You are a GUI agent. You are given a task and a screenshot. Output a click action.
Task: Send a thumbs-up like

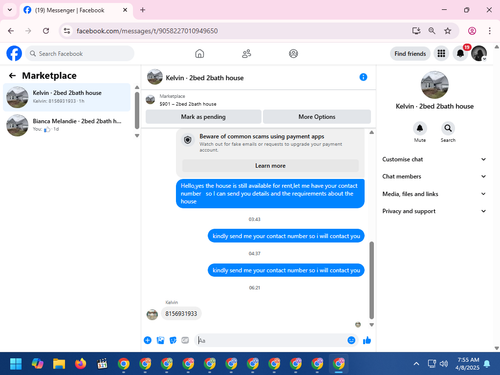[367, 340]
